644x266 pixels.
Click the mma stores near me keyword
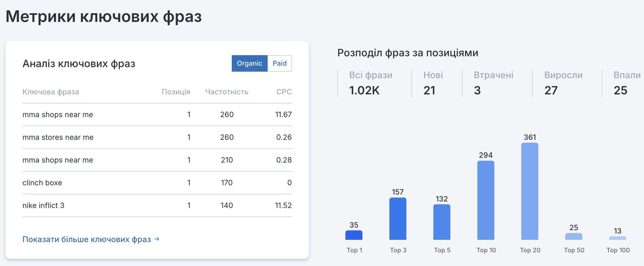pyautogui.click(x=58, y=137)
